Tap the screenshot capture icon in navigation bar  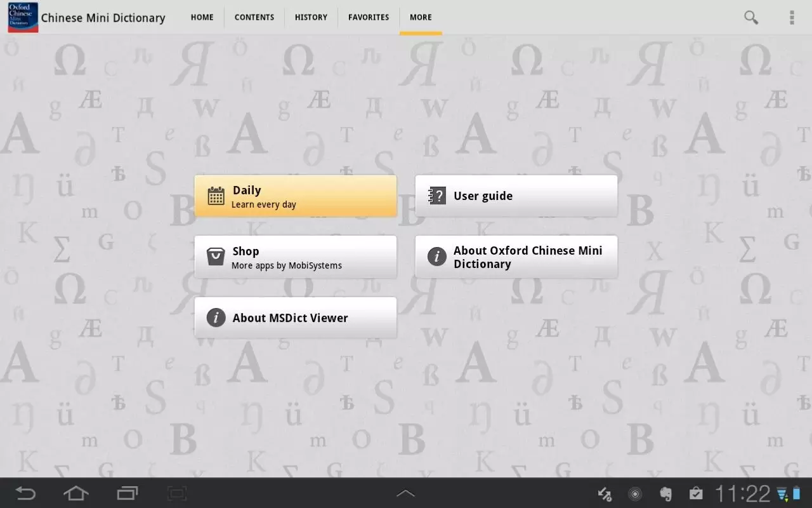pos(177,493)
